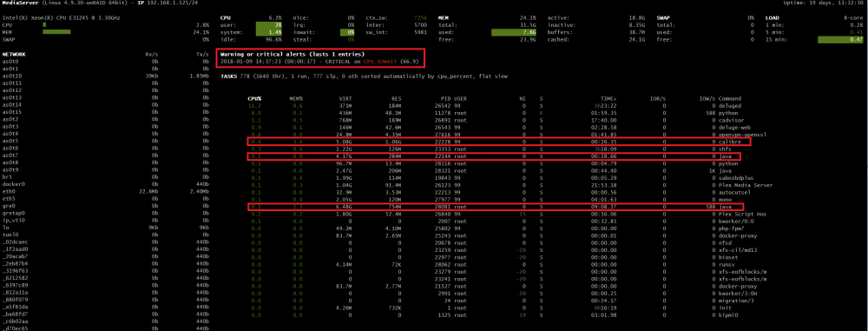Click the ctx_sw value 7256

tap(420, 17)
